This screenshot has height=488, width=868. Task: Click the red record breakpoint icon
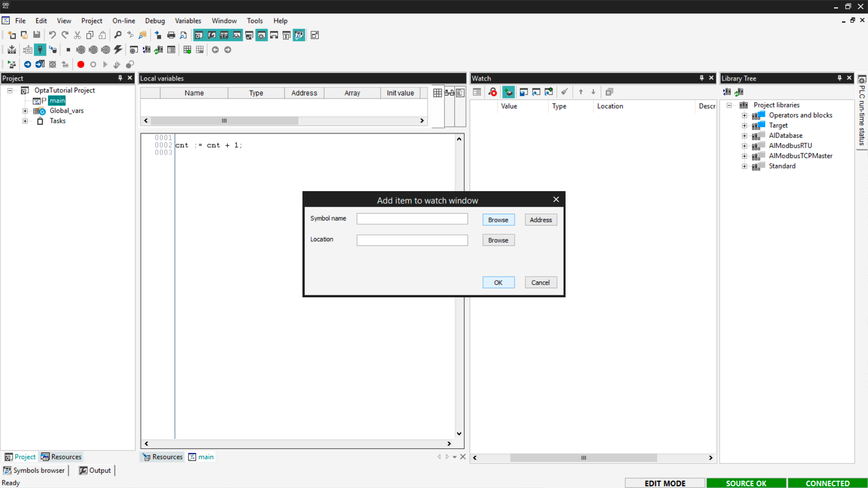pyautogui.click(x=80, y=64)
